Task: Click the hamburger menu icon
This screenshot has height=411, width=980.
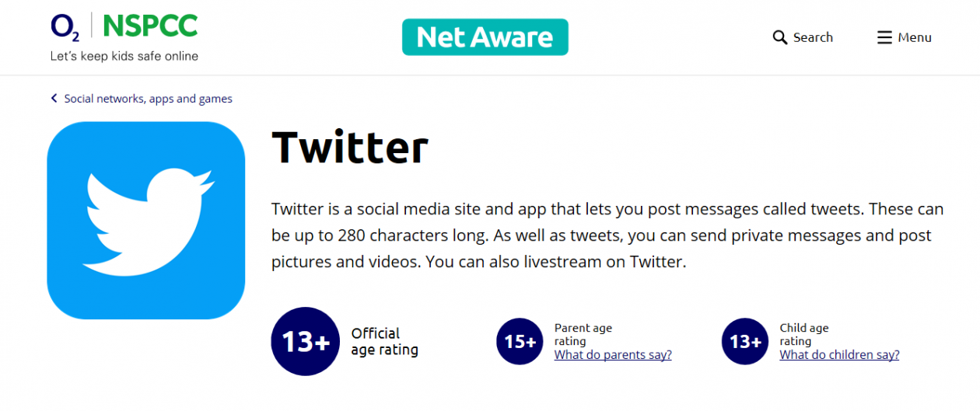Action: [x=884, y=37]
